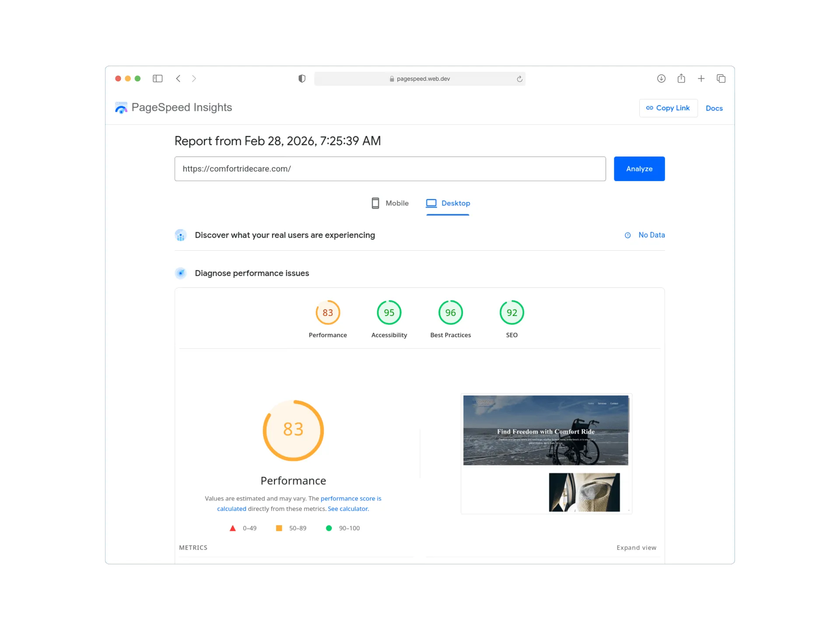The image size is (840, 630).
Task: Open the Comfort Ride page screenshot thumbnail
Action: 546,454
